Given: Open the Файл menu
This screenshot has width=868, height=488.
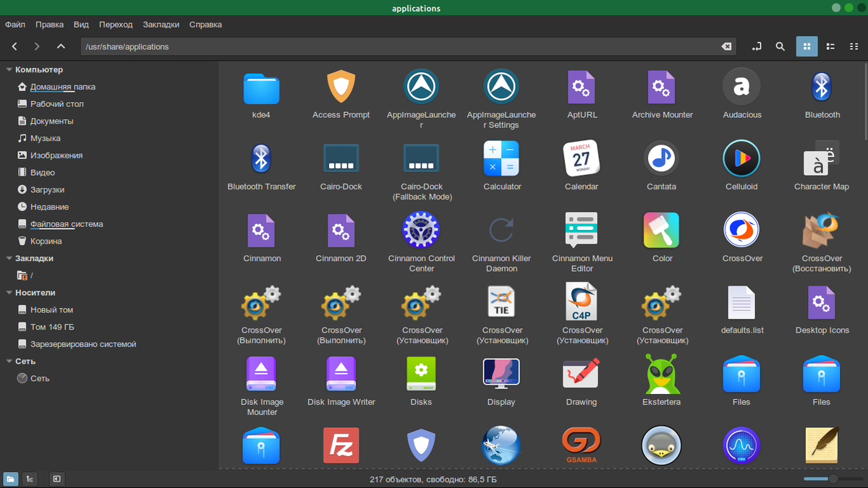Looking at the screenshot, I should pos(15,25).
